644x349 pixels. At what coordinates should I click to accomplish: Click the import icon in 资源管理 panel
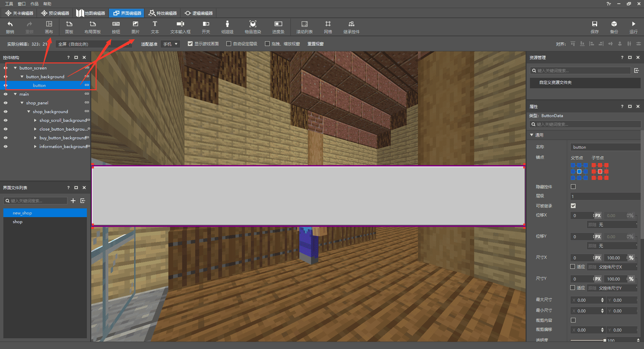[637, 70]
